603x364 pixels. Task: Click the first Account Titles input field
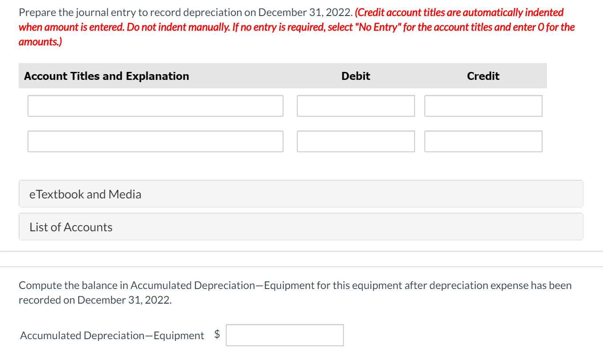[155, 106]
